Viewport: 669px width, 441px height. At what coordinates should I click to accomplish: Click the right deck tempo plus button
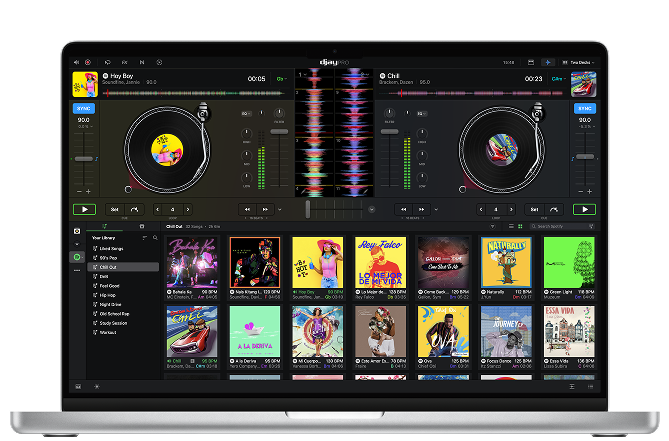(590, 191)
